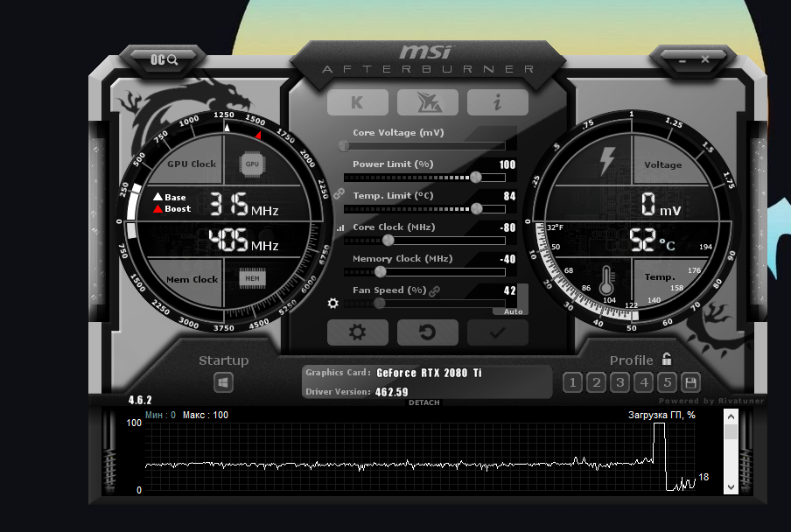
Task: Click the Загрузка ГП graph label
Action: click(661, 415)
